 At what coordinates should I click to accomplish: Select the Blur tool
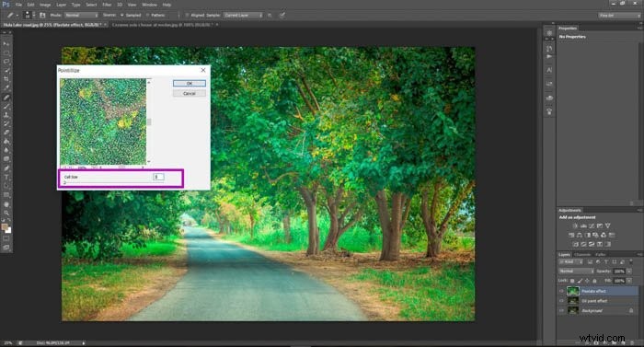coord(6,150)
